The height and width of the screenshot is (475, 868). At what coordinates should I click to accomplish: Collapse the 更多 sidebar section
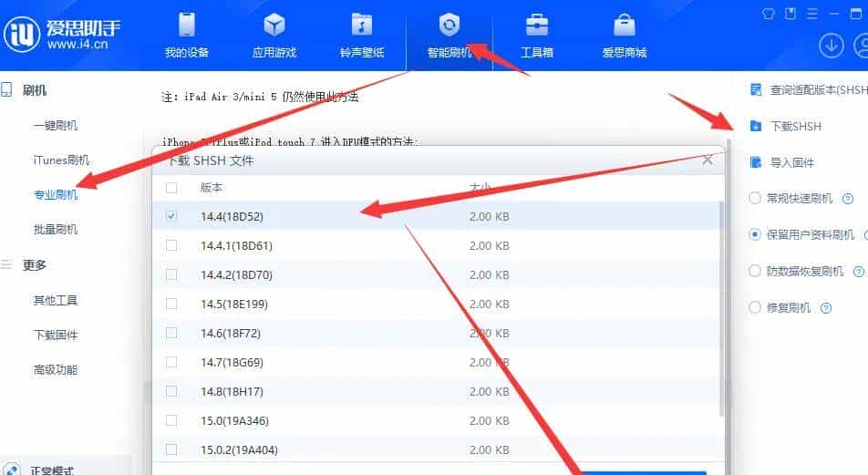[x=35, y=265]
